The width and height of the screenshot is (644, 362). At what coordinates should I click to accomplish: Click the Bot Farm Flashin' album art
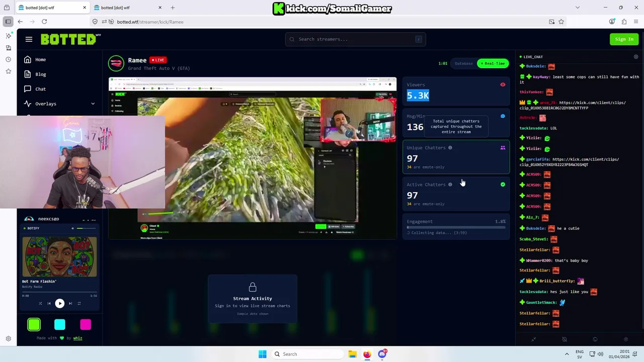pyautogui.click(x=59, y=256)
